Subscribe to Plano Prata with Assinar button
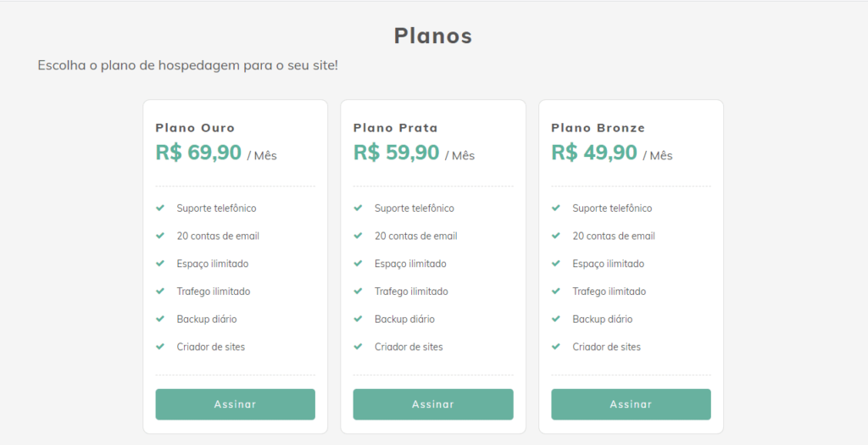The width and height of the screenshot is (868, 445). (432, 404)
